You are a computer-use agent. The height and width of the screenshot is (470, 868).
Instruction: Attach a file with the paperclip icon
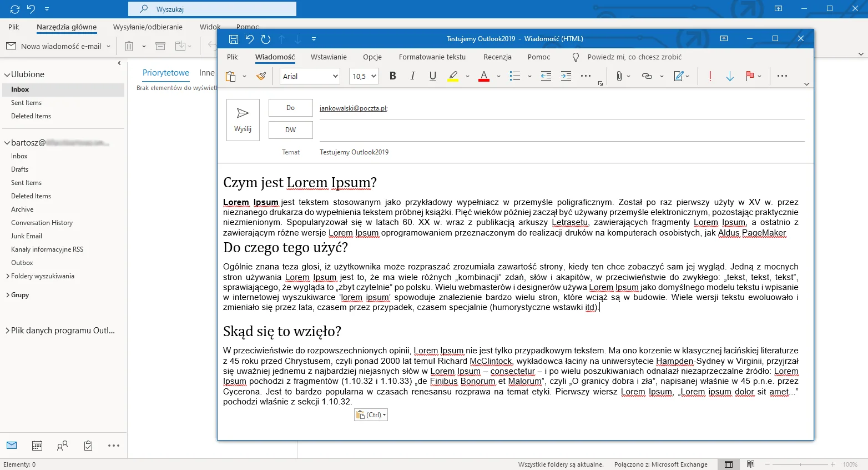click(x=619, y=76)
